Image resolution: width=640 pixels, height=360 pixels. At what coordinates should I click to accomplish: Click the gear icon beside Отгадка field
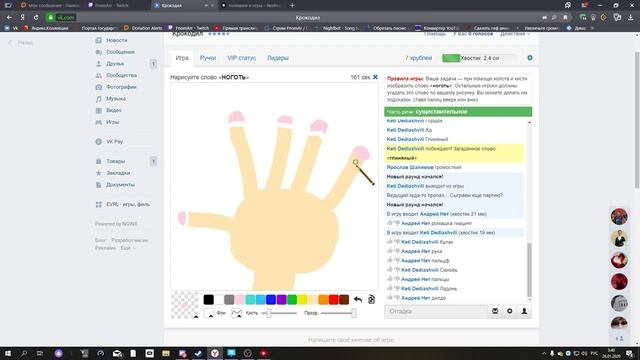tap(509, 311)
